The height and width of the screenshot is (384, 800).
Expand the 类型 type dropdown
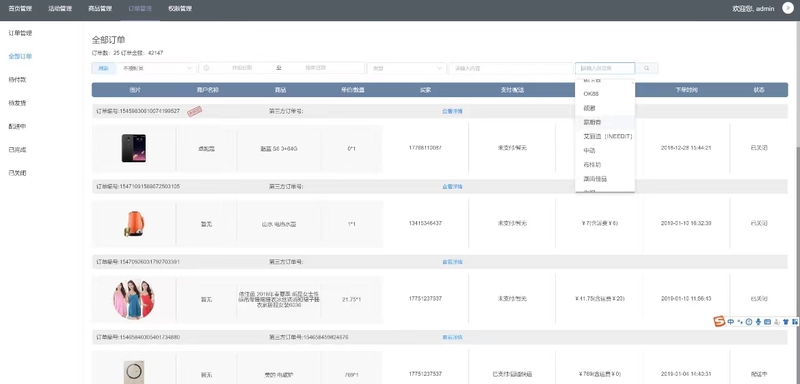point(407,68)
